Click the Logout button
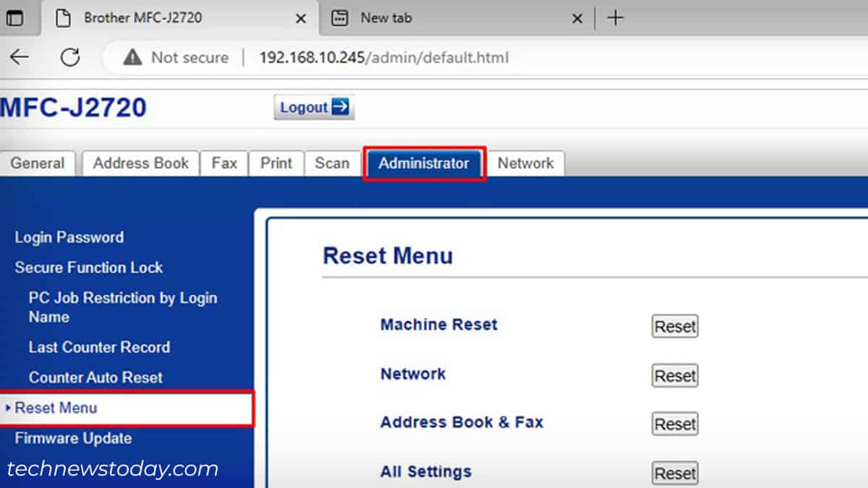Screen dimensions: 868x488 [x=314, y=107]
